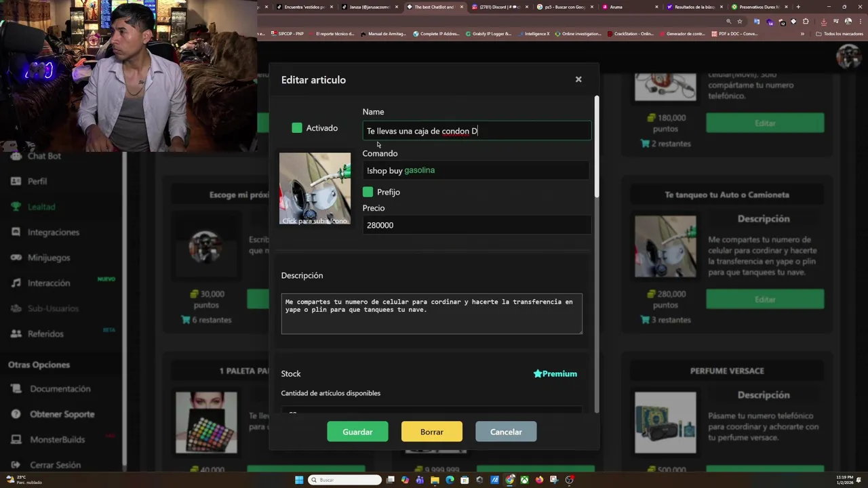Click the user avatar in page header

point(848,56)
